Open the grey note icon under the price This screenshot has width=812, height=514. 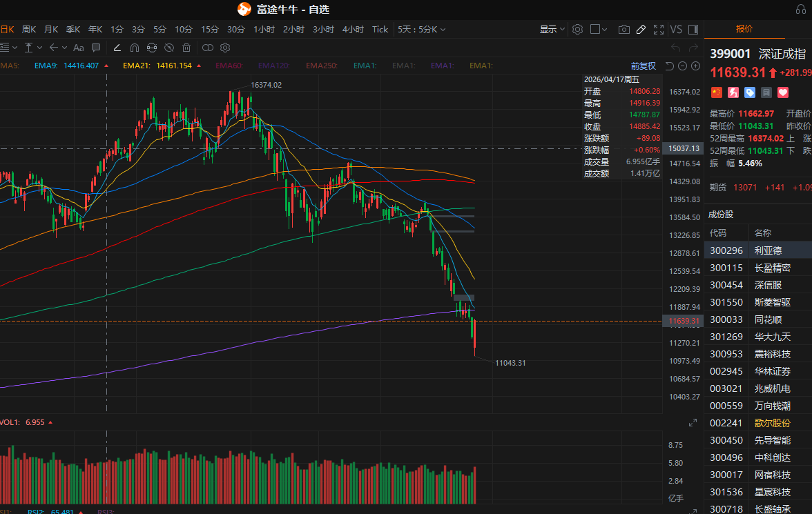click(766, 92)
